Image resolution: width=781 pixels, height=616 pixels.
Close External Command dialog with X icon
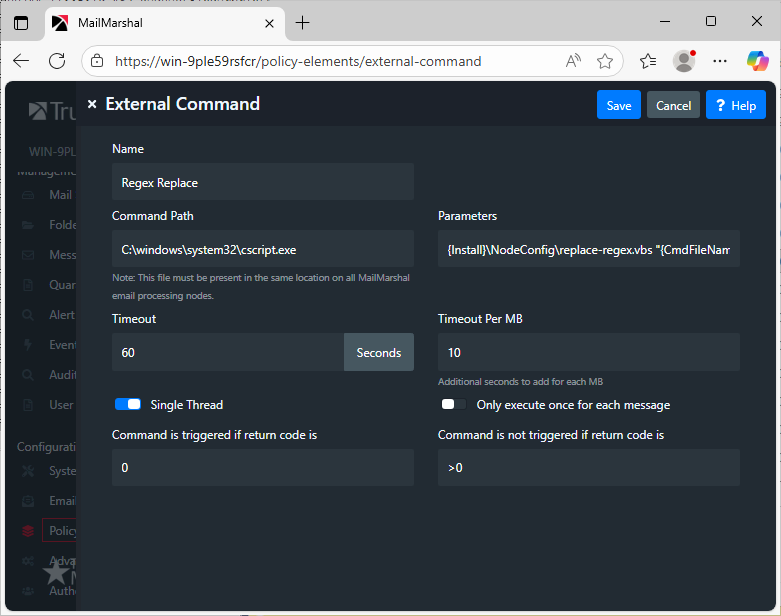pos(92,104)
